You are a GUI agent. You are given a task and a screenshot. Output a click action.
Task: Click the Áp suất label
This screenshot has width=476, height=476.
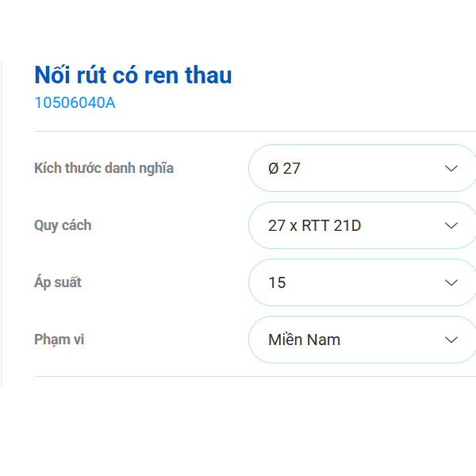[x=58, y=282]
